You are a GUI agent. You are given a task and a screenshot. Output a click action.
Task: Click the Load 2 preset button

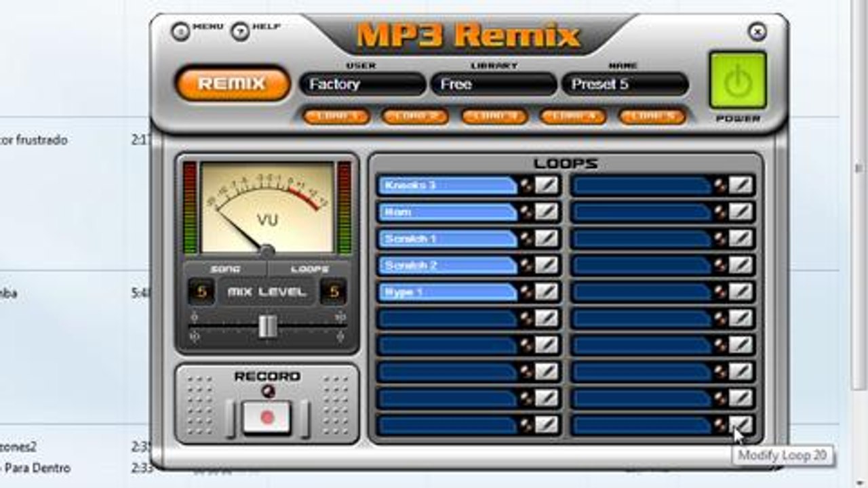coord(416,116)
